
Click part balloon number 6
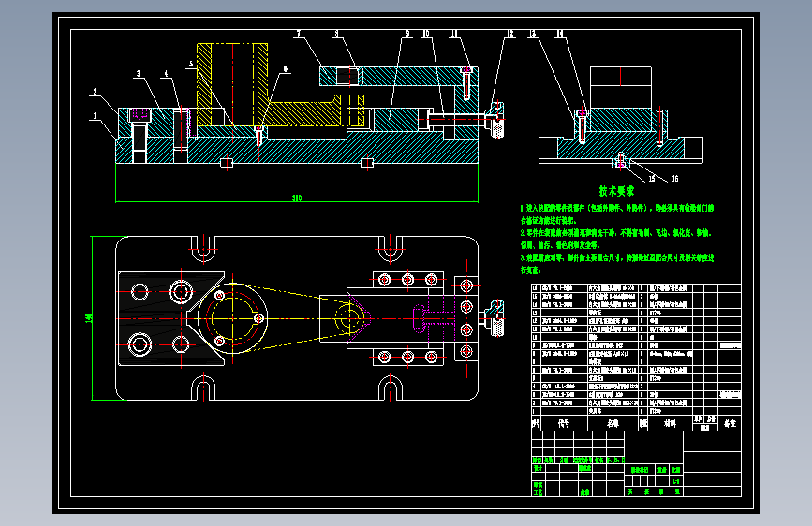[x=286, y=69]
